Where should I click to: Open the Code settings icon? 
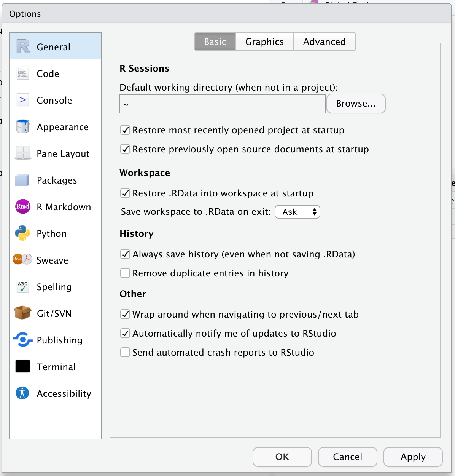point(23,73)
